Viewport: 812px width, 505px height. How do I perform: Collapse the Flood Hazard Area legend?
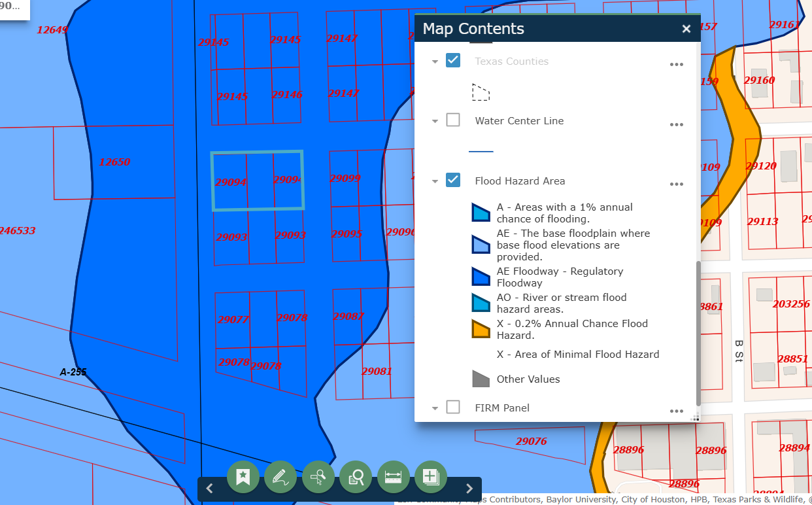click(x=435, y=181)
